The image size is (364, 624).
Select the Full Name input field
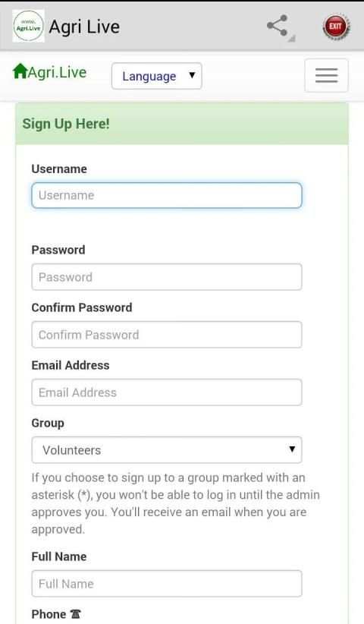(x=167, y=584)
